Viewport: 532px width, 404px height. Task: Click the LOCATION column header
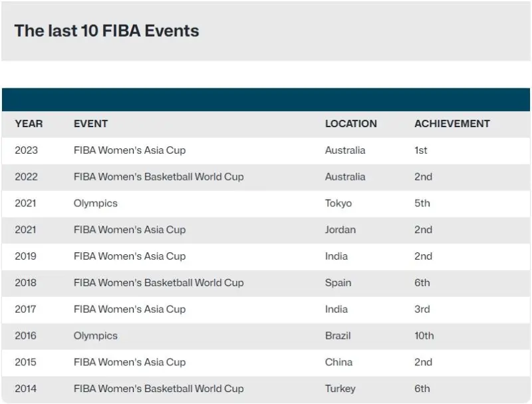[x=350, y=124]
